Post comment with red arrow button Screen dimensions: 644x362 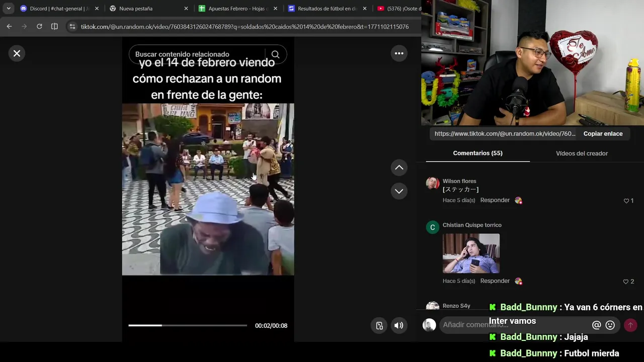point(630,325)
